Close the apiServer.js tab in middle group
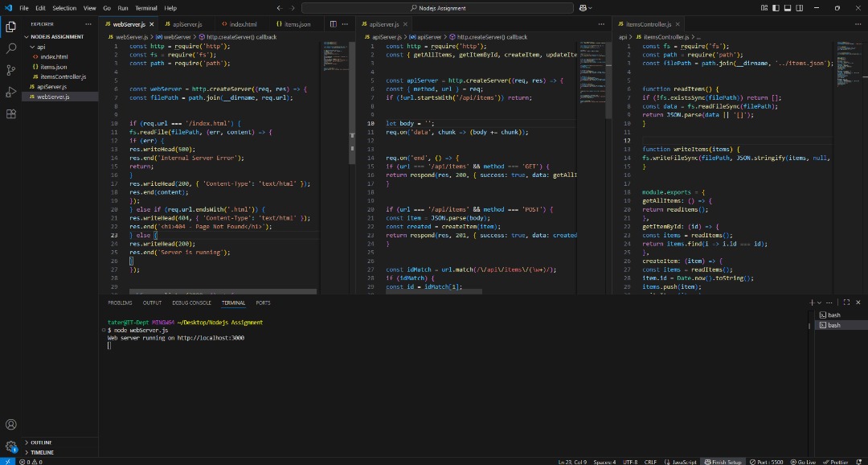Viewport: 868px width, 465px height. (x=404, y=24)
